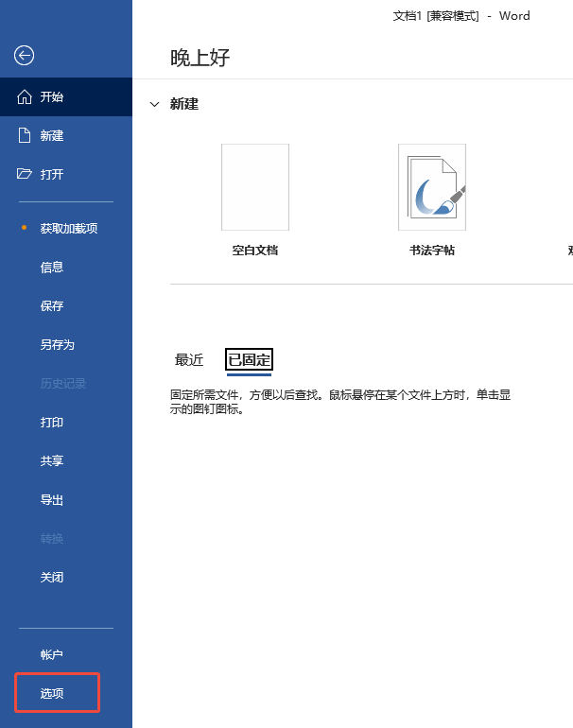Viewport: 573px width, 728px height.
Task: Create a 空白文档 from thumbnail
Action: point(255,187)
